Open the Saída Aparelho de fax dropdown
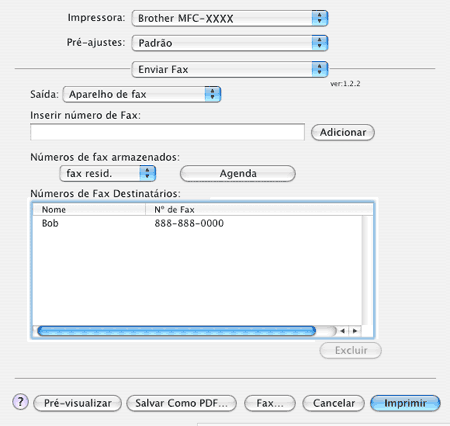Image resolution: width=450 pixels, height=426 pixels. tap(142, 94)
